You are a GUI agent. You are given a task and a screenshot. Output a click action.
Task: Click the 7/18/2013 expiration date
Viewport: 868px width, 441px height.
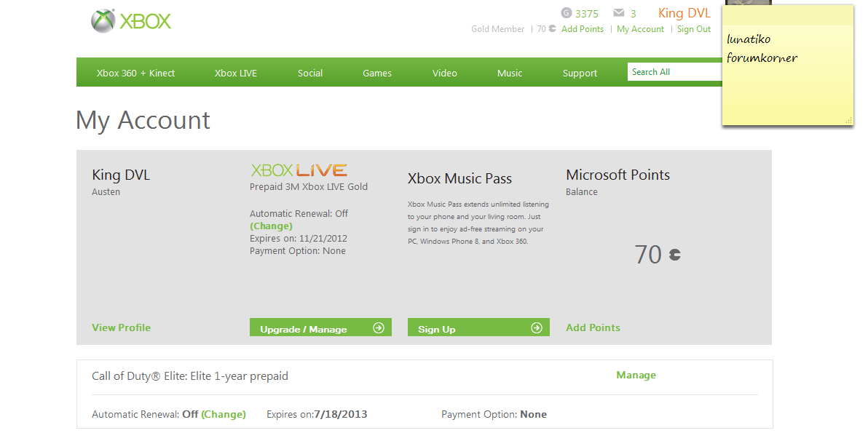(x=341, y=414)
